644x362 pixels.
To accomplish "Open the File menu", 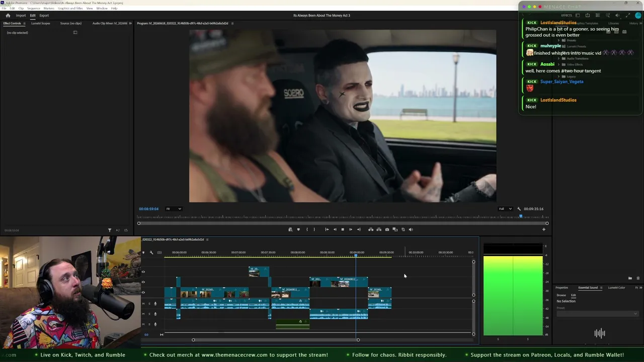I will 4,9.
